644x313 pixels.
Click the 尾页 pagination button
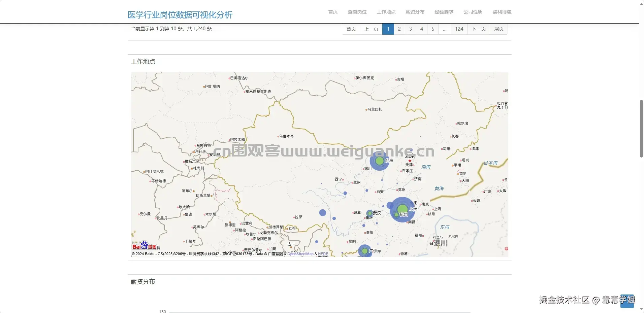coord(499,29)
